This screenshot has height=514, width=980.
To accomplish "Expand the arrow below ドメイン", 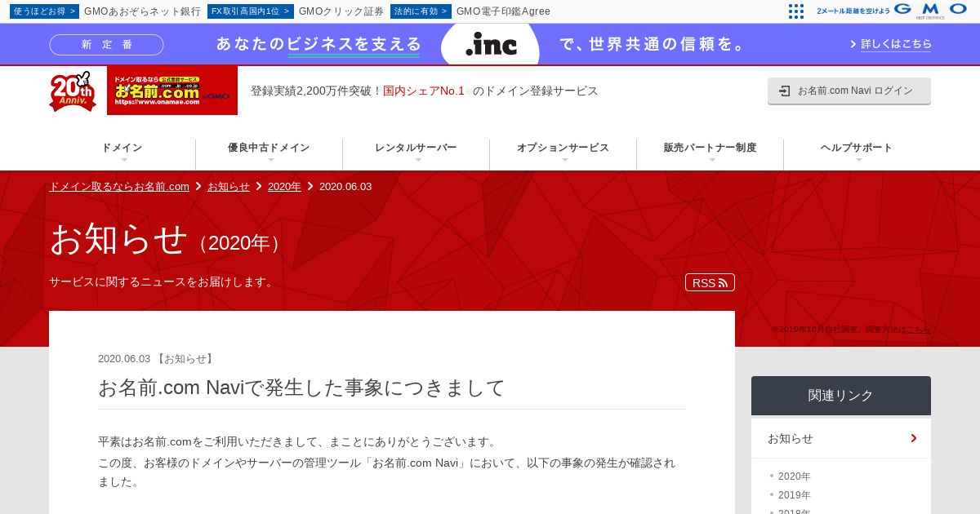I will click(x=123, y=160).
